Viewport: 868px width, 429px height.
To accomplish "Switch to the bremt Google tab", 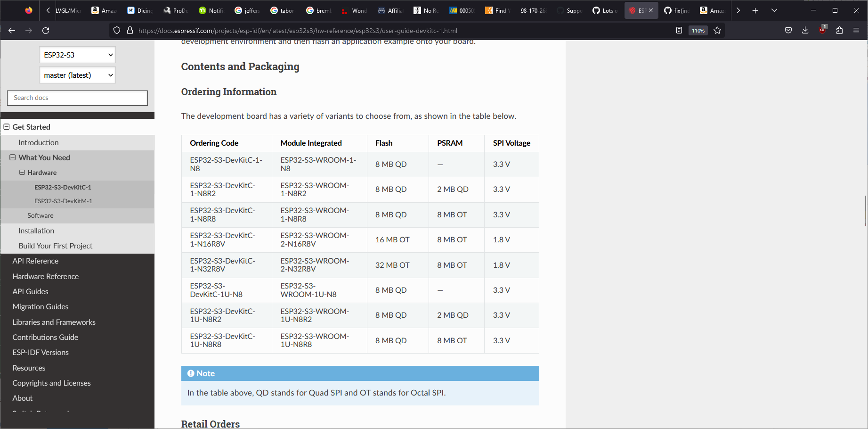I will (x=319, y=10).
